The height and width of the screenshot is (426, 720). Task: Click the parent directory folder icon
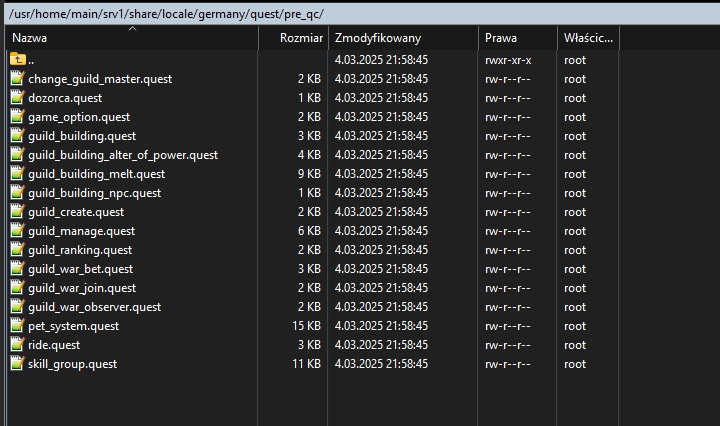[x=17, y=60]
